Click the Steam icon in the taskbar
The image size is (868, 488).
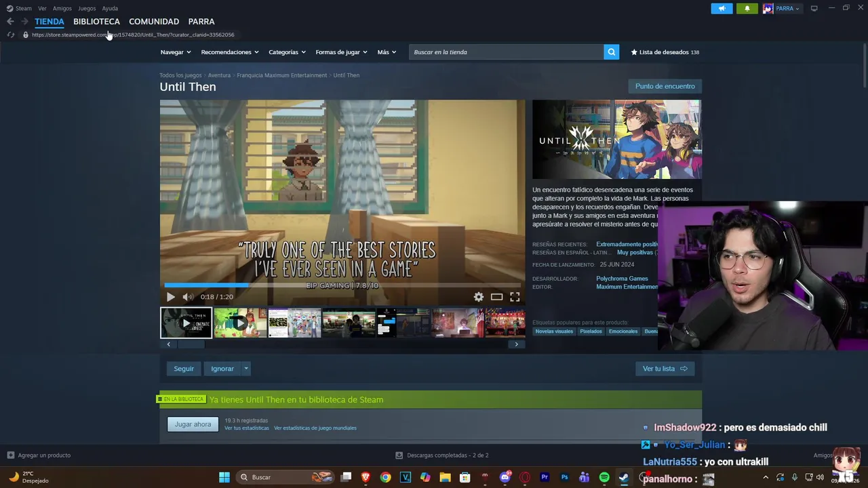point(624,477)
